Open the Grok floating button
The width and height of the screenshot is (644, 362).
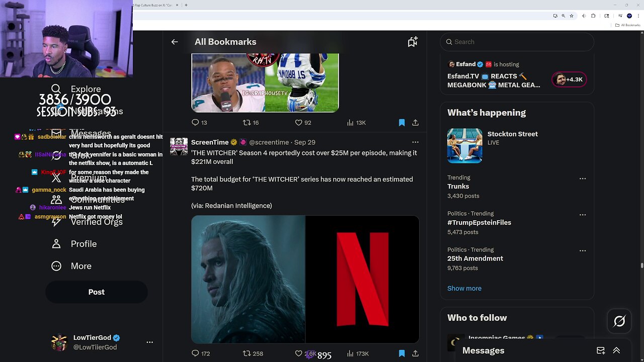click(x=619, y=321)
